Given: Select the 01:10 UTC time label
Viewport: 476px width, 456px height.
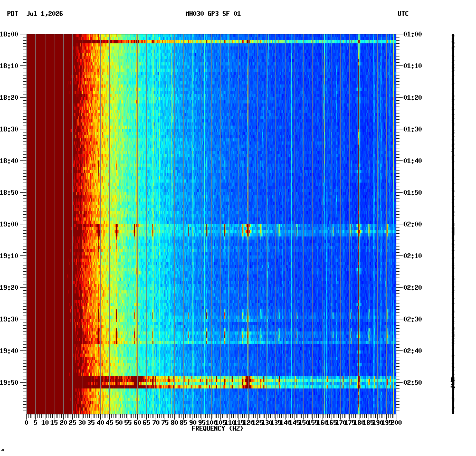Looking at the screenshot, I should [413, 66].
